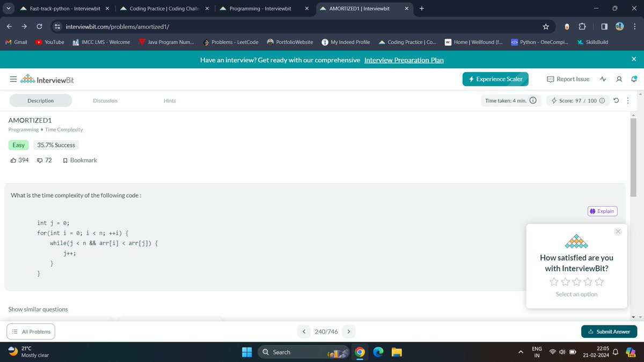Select the first star rating
The width and height of the screenshot is (644, 362).
[x=554, y=282]
